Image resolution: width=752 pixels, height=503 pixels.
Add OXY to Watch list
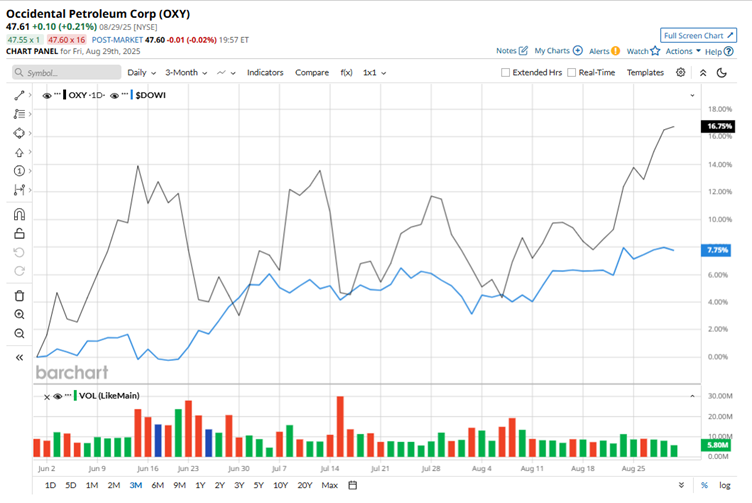coord(643,51)
